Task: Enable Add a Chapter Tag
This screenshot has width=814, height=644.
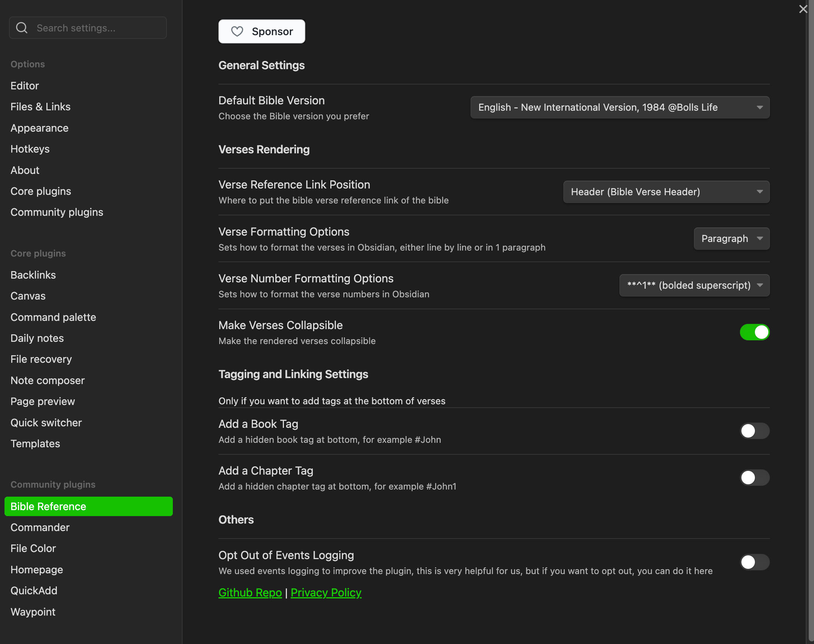Action: (755, 478)
